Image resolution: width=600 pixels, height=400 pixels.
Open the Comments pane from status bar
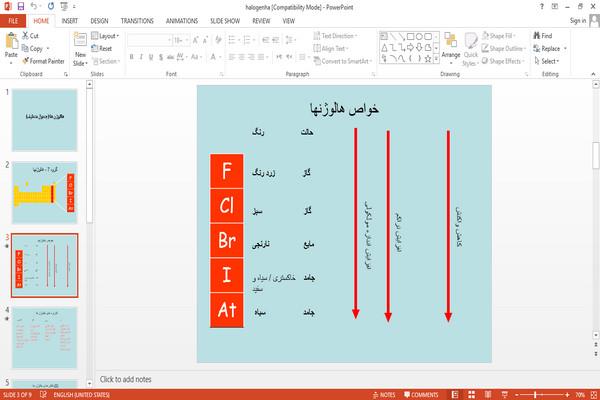tap(421, 395)
